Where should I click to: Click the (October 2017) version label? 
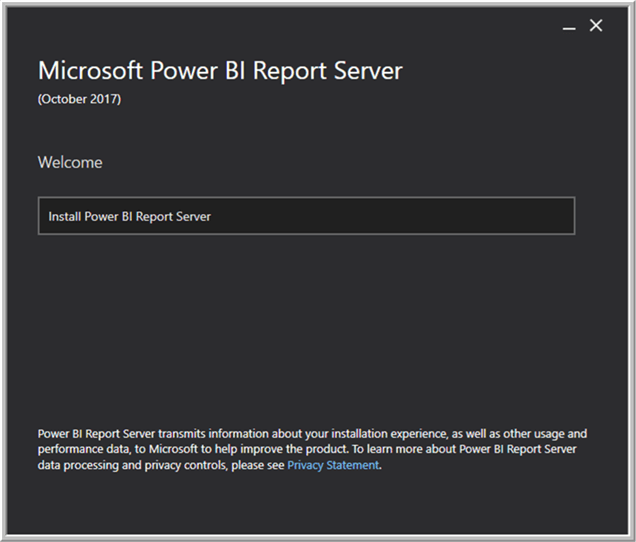pos(79,99)
